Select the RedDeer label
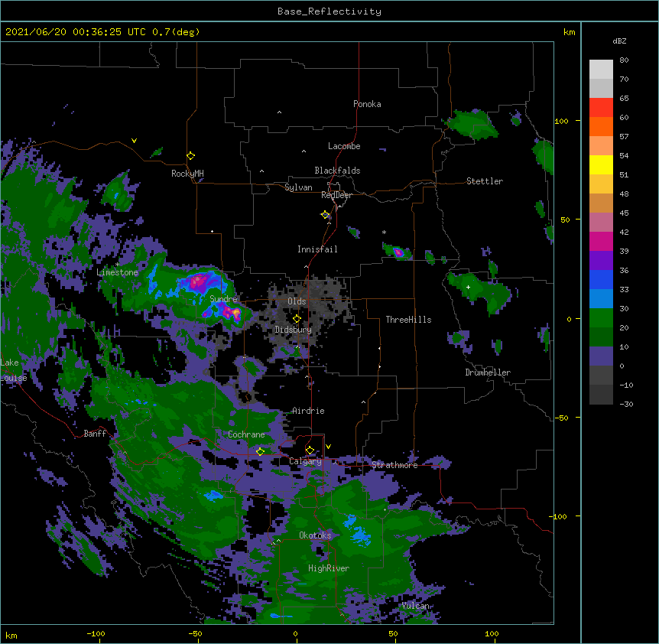Viewport: 659px width, 644px height. [336, 195]
